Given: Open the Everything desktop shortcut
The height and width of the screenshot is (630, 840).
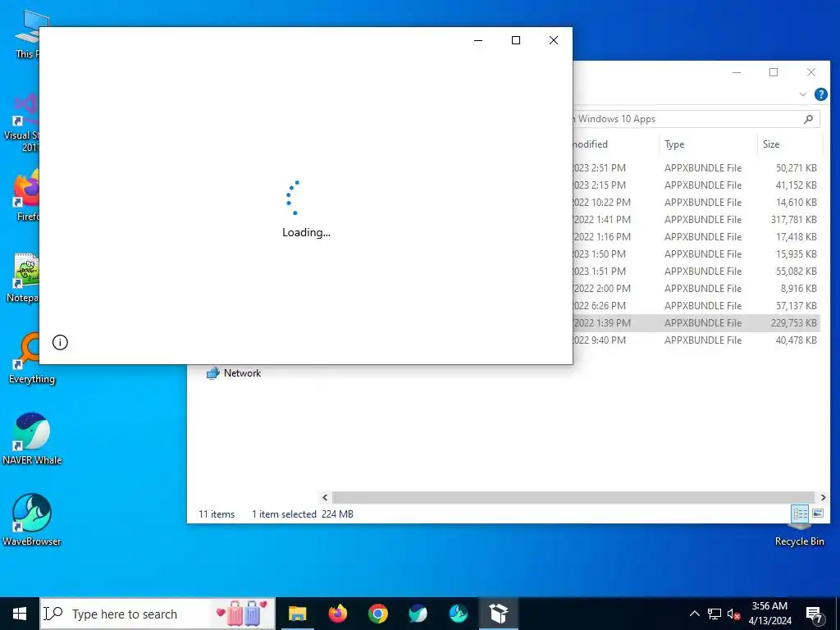Looking at the screenshot, I should [x=31, y=358].
